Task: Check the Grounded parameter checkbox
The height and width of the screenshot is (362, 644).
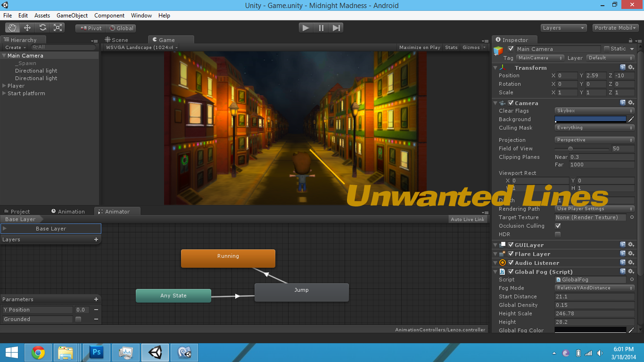Action: (x=78, y=319)
